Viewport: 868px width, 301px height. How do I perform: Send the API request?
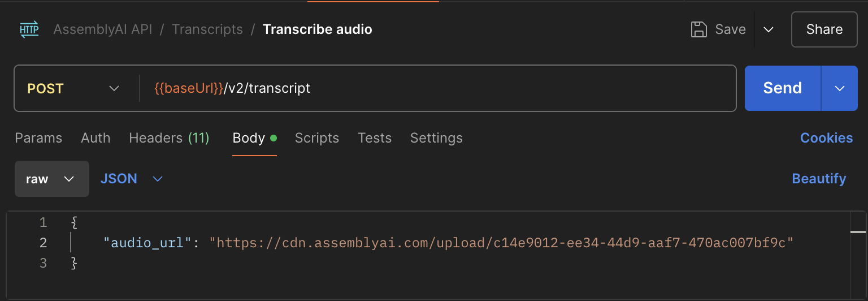782,88
